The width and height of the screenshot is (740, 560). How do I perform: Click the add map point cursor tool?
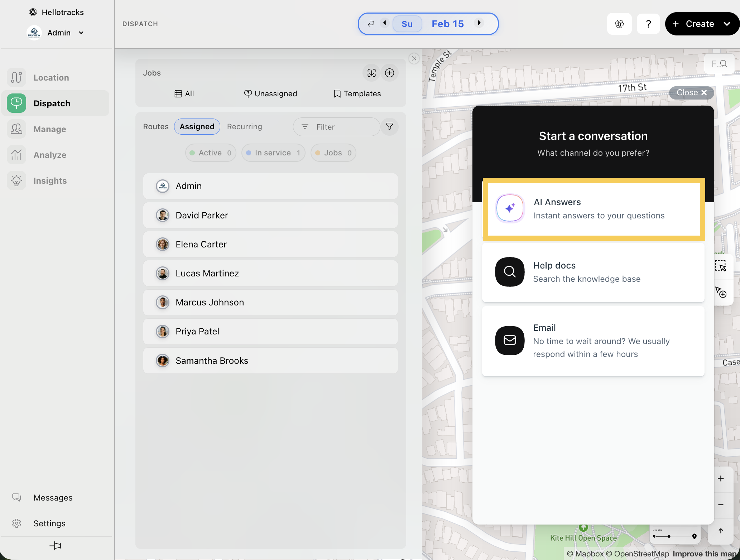pos(721,292)
